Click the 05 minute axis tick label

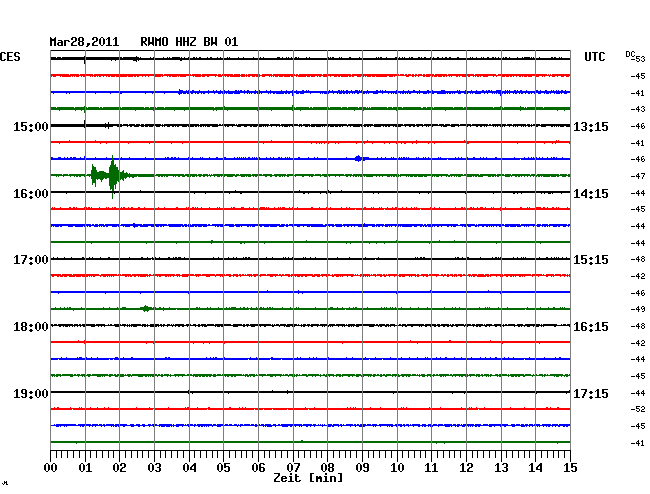pos(223,467)
